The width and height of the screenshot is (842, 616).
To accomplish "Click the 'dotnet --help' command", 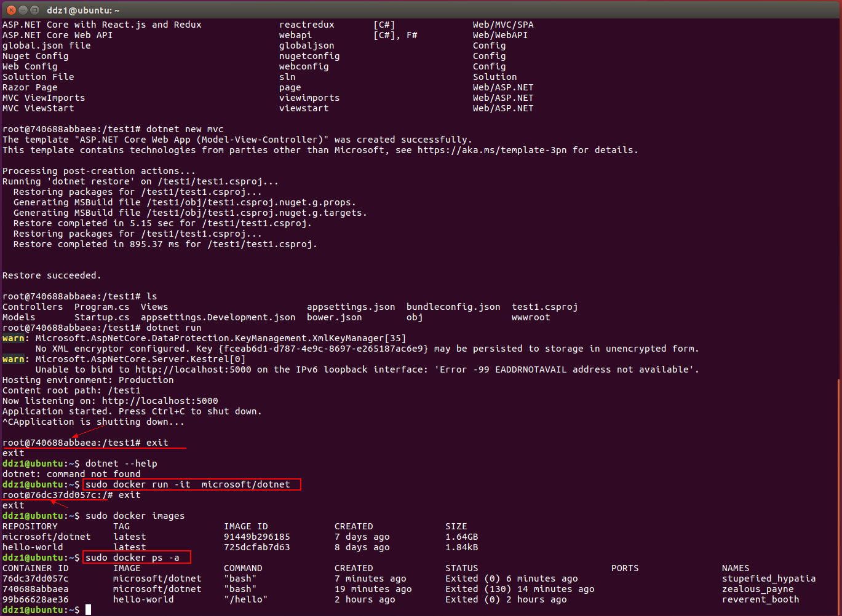I will [x=121, y=464].
